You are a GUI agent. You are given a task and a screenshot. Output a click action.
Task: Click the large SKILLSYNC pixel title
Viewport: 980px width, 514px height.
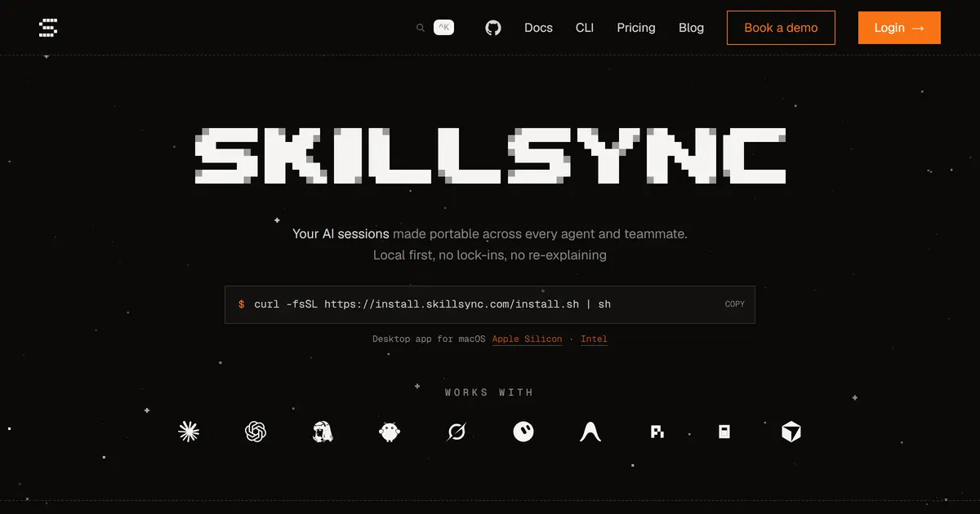click(490, 155)
